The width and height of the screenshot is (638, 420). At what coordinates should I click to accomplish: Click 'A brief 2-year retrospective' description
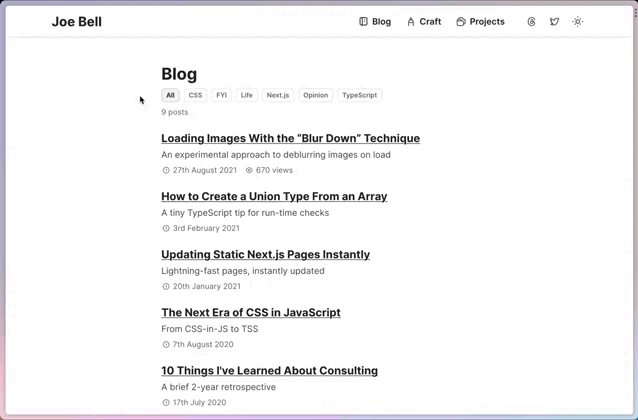point(218,387)
